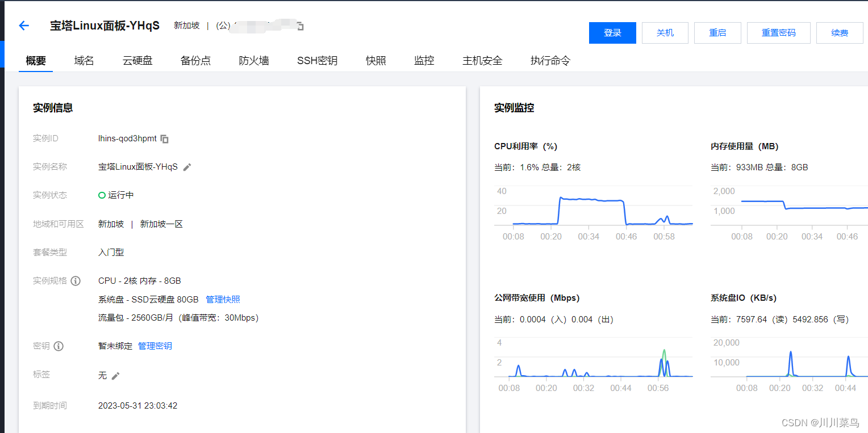
Task: Switch to the 快照 tab
Action: coord(376,61)
